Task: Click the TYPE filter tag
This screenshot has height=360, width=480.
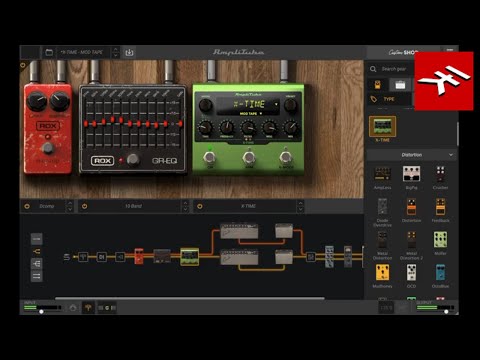Action: pos(389,99)
